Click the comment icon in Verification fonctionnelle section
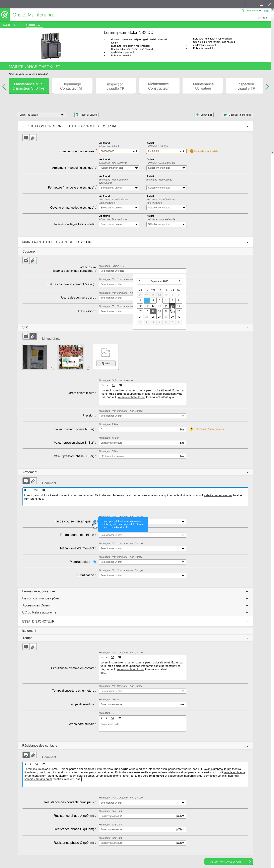 tap(26, 138)
